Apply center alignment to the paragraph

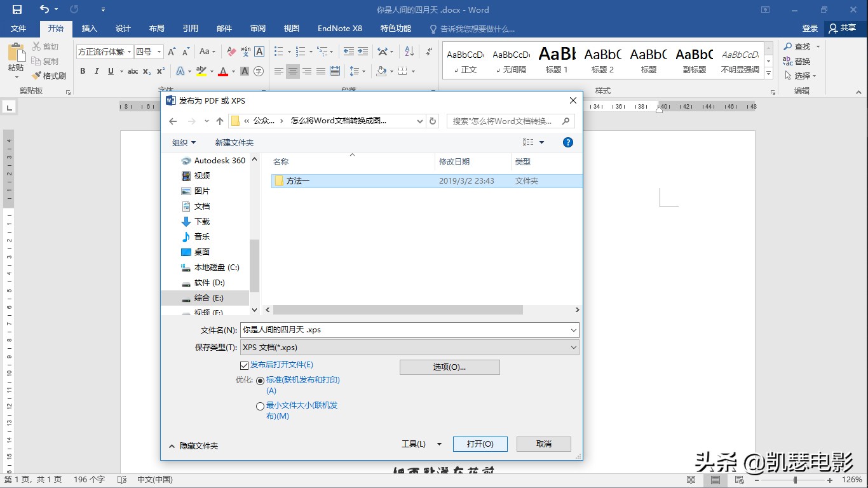(x=293, y=71)
